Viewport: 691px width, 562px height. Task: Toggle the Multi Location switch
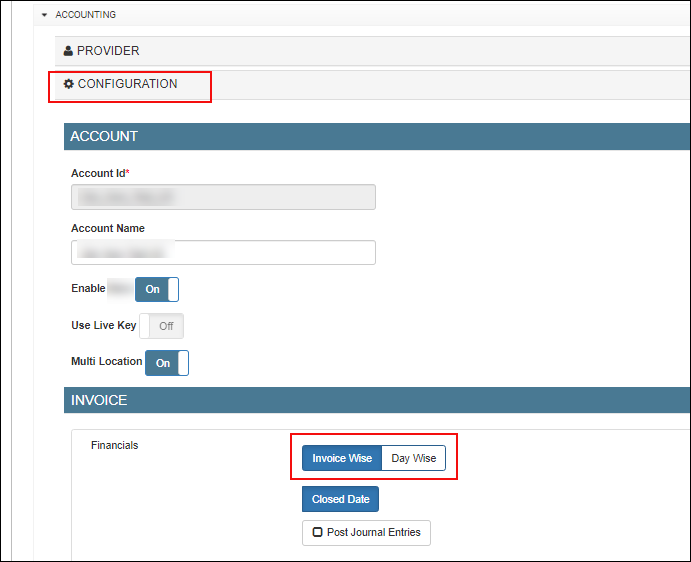(167, 363)
